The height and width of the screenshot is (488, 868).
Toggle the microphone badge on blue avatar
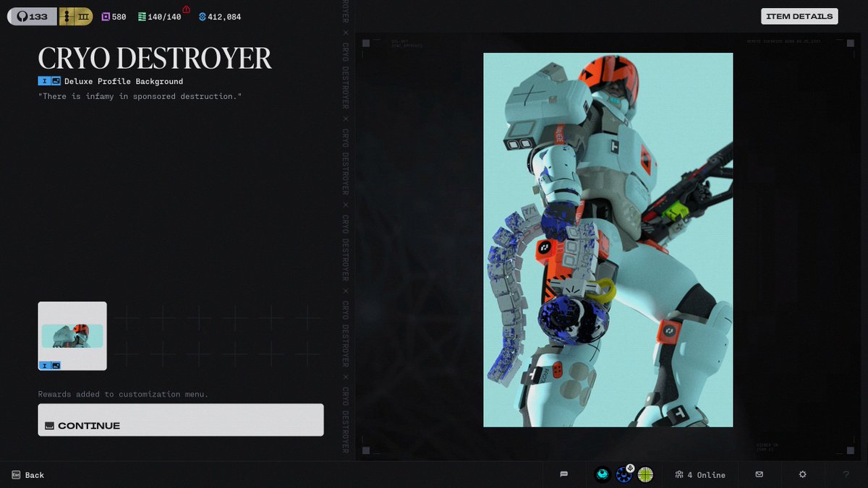coord(631,468)
